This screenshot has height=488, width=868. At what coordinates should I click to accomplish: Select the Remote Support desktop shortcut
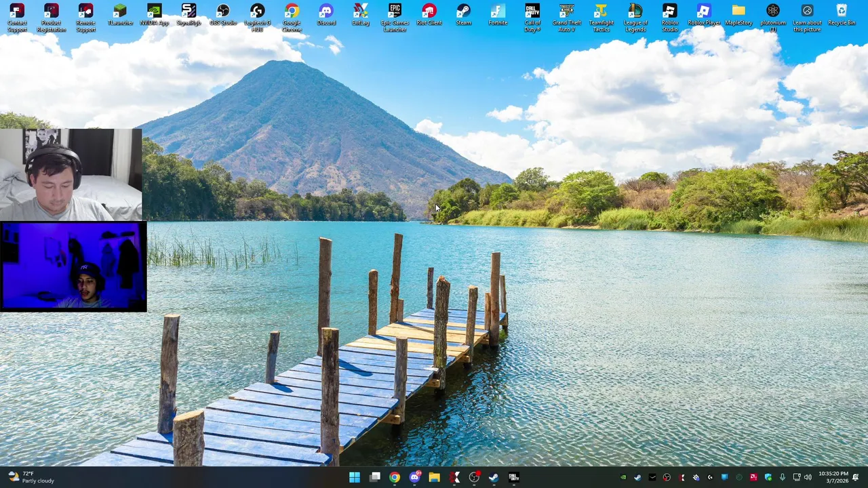(85, 18)
